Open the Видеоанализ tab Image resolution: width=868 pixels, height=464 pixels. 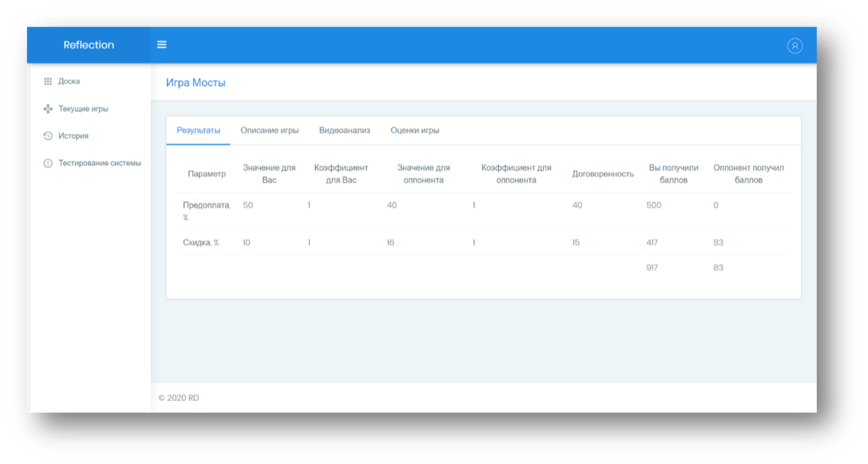pyautogui.click(x=344, y=131)
